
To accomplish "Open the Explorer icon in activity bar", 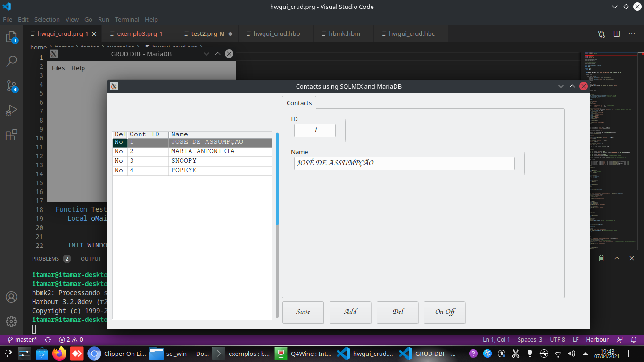I will pyautogui.click(x=11, y=37).
